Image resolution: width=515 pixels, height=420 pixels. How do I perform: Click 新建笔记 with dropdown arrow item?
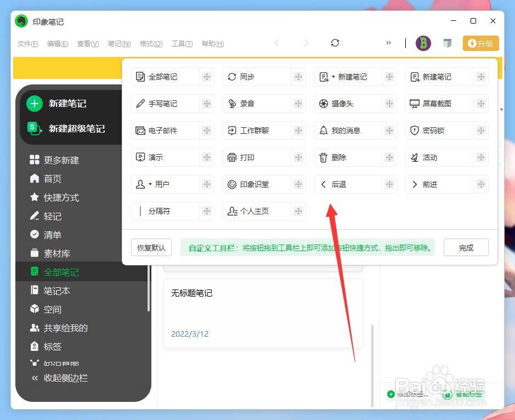355,77
